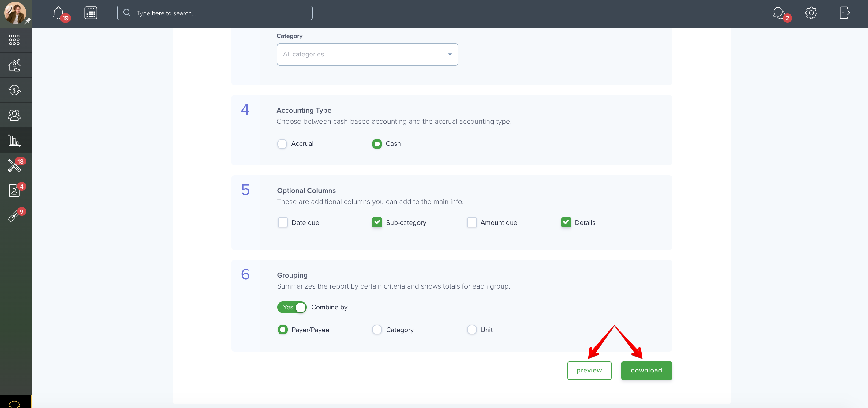Image resolution: width=868 pixels, height=408 pixels.
Task: Uncheck the Sub-category column
Action: (x=377, y=223)
